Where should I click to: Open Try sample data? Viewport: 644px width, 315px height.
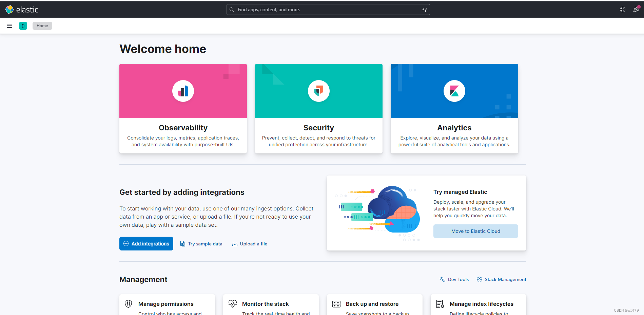(x=201, y=243)
